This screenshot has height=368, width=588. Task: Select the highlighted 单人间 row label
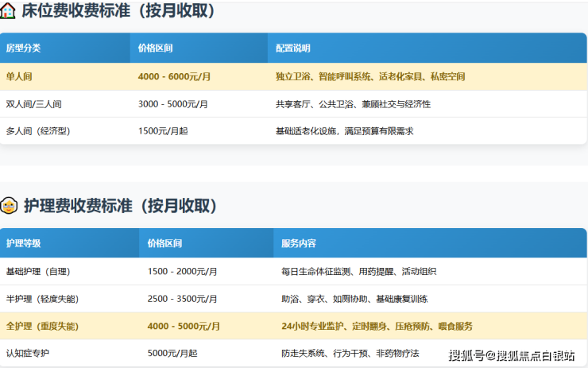(x=20, y=77)
